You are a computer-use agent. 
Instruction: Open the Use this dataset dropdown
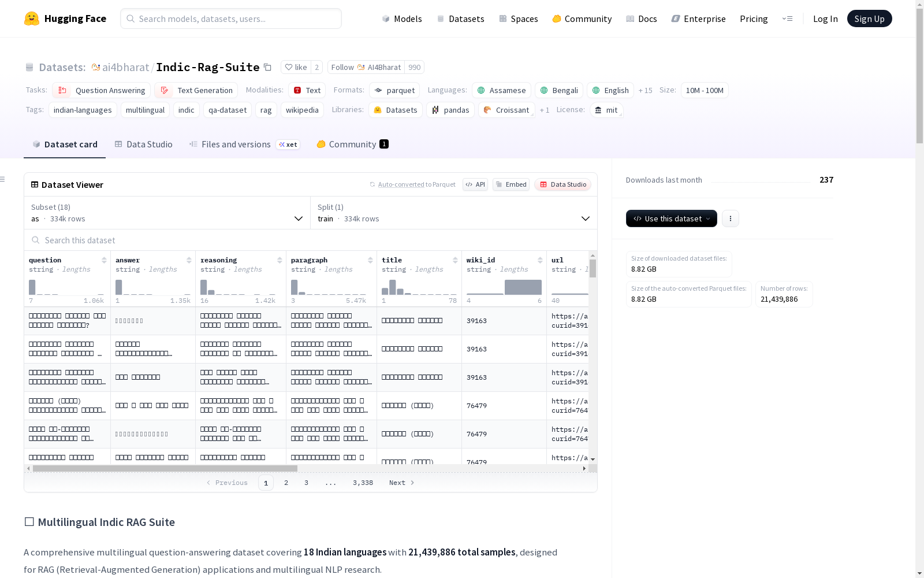click(672, 218)
